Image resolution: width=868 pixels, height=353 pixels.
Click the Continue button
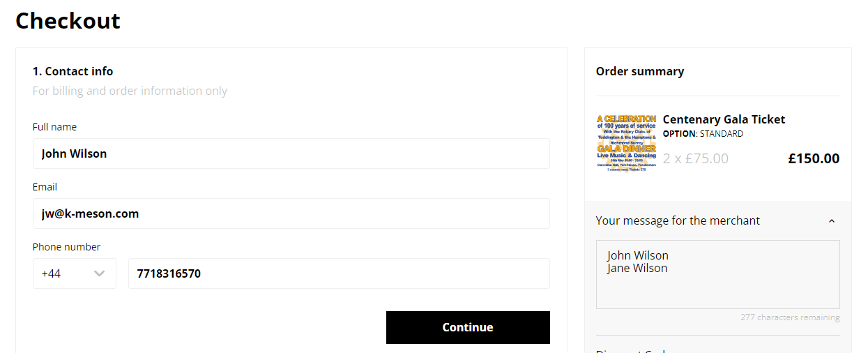tap(468, 327)
